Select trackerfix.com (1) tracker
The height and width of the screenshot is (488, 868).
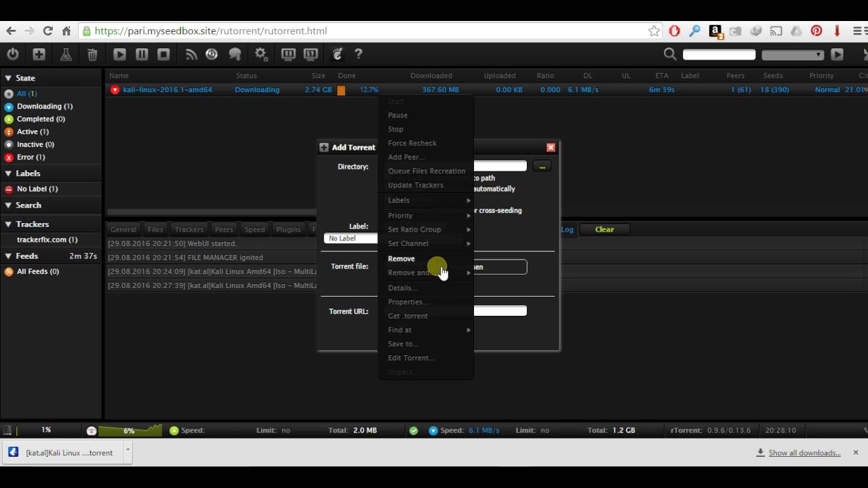point(47,240)
